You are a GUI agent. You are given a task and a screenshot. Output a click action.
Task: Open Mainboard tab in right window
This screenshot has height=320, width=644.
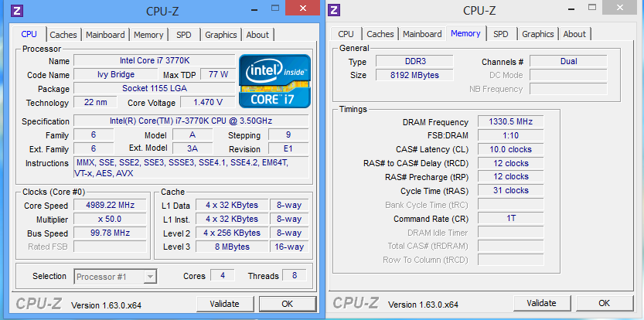(422, 34)
